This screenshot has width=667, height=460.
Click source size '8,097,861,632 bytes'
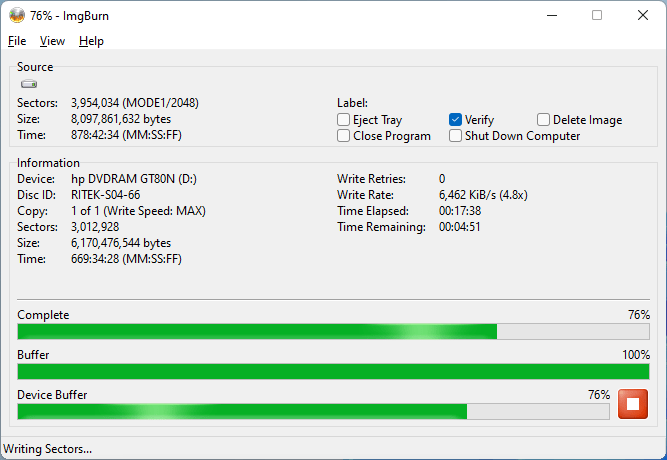coord(121,119)
